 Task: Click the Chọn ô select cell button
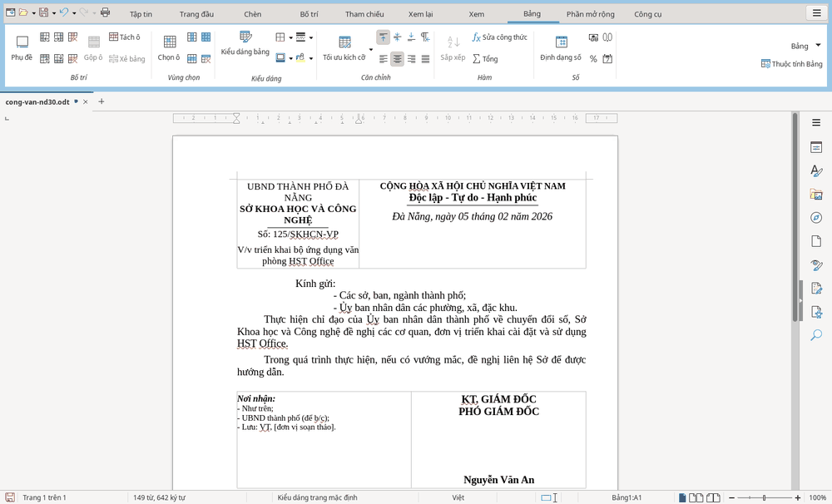pos(169,47)
